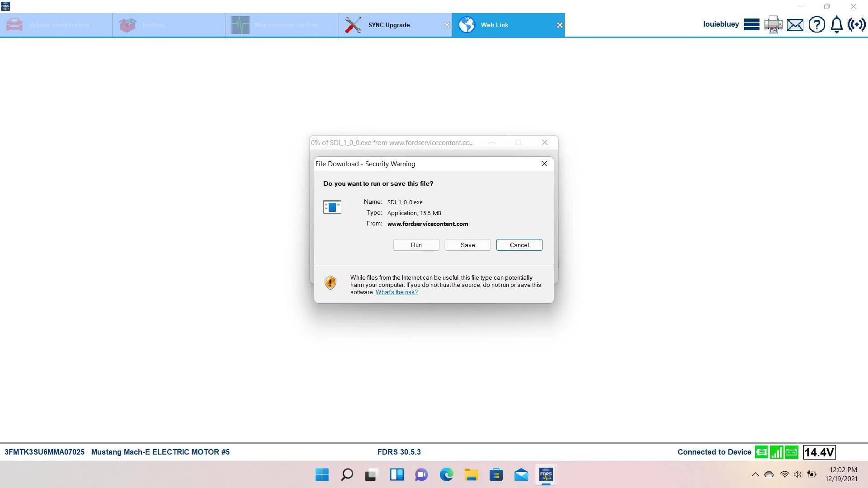Click the file name SDI_1_0_0.exe
The image size is (868, 488).
pyautogui.click(x=405, y=202)
